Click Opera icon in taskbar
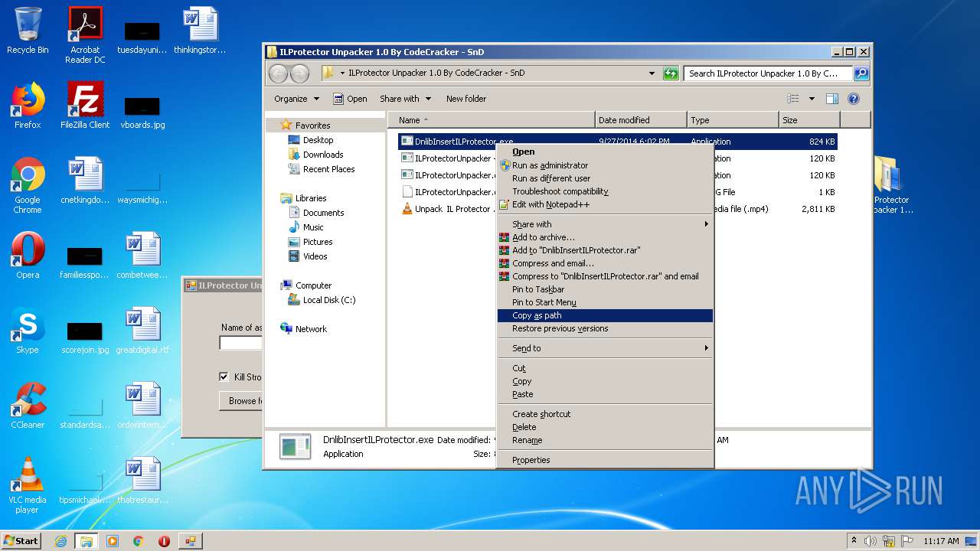Viewport: 980px width, 551px height. (x=164, y=541)
